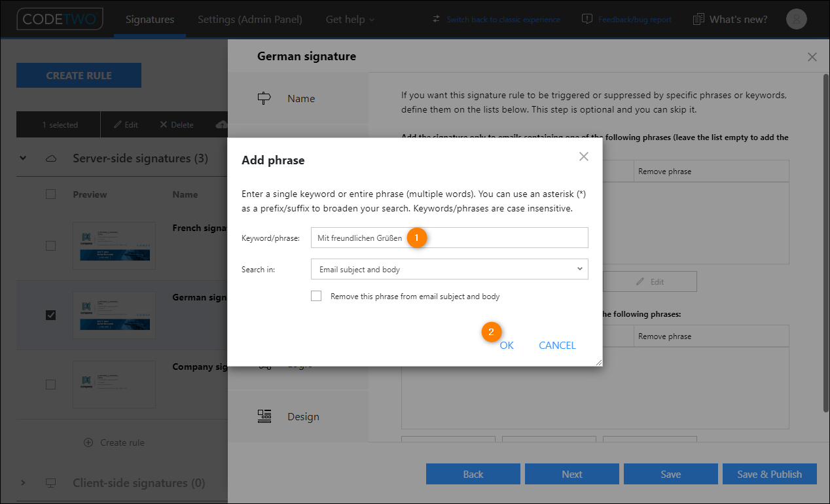
Task: Click the Edit button below phrase list
Action: 650,281
